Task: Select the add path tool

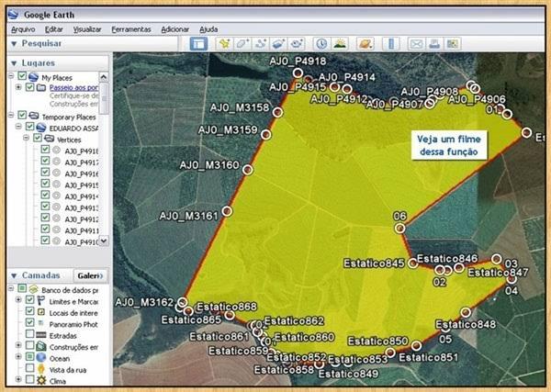Action: pos(261,44)
